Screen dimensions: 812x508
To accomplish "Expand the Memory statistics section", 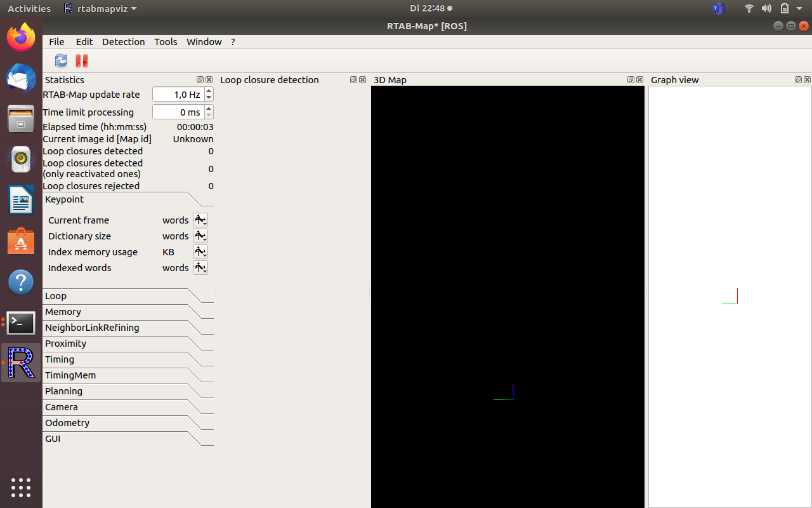I will [x=63, y=312].
